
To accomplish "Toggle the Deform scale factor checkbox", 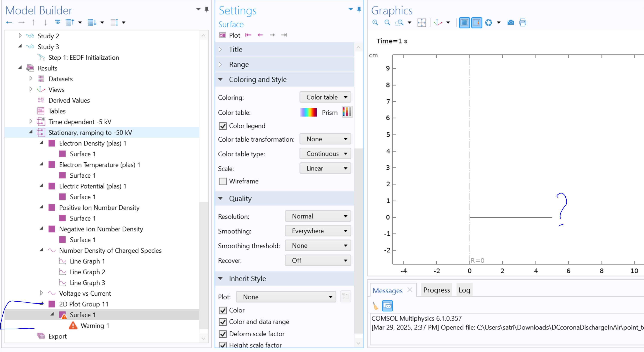I will click(223, 334).
